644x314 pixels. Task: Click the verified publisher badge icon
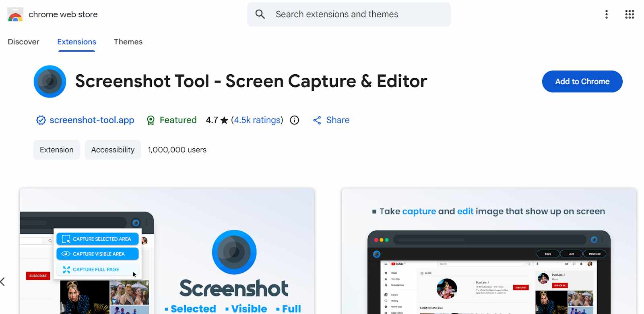pos(41,120)
